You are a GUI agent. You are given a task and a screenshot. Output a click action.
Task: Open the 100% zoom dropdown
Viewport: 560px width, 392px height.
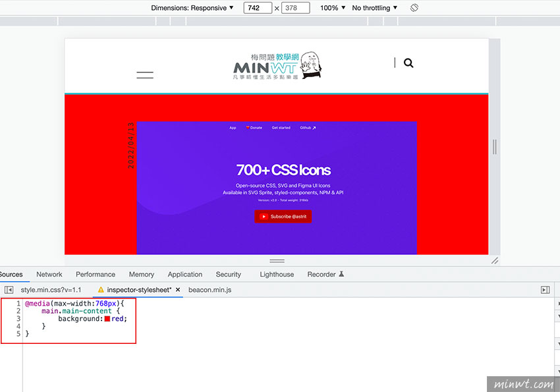[333, 8]
